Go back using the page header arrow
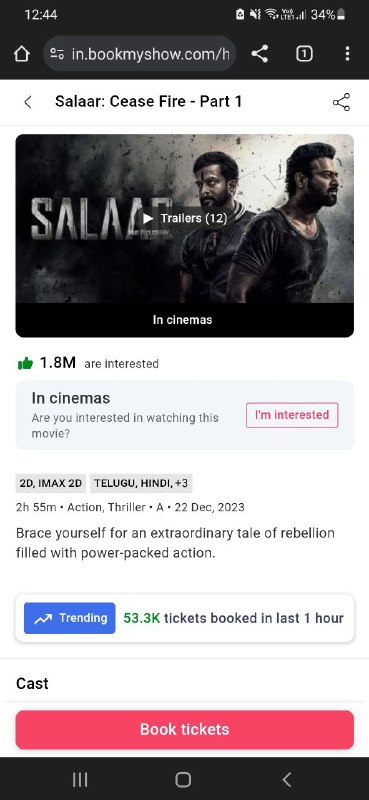Screen dimensions: 369x800 (x=28, y=102)
